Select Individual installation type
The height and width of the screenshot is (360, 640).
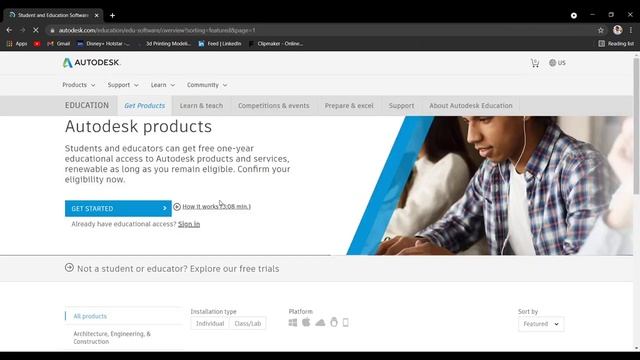click(x=210, y=324)
